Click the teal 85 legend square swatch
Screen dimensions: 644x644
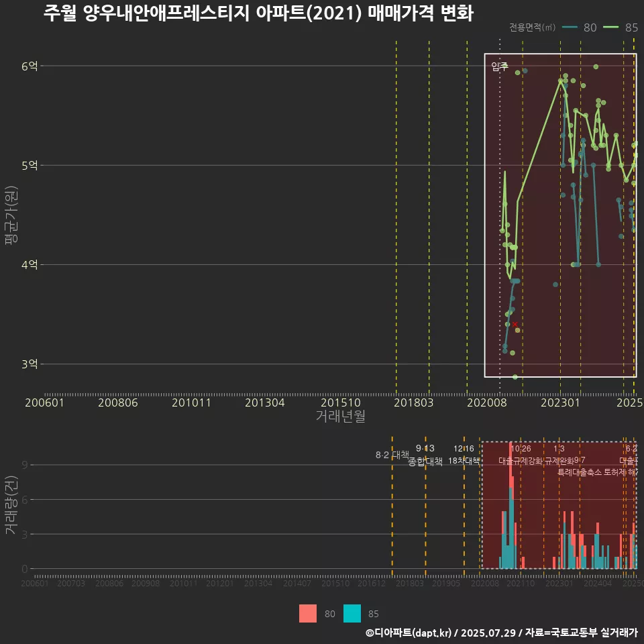click(352, 613)
